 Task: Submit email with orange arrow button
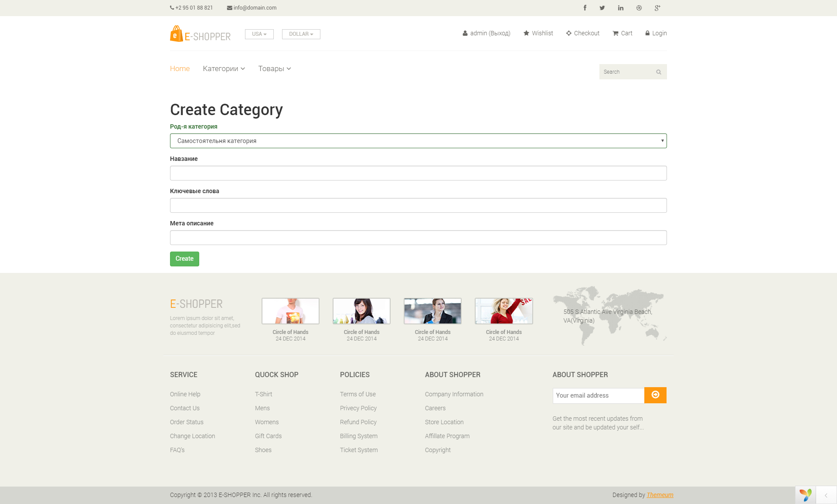point(655,395)
